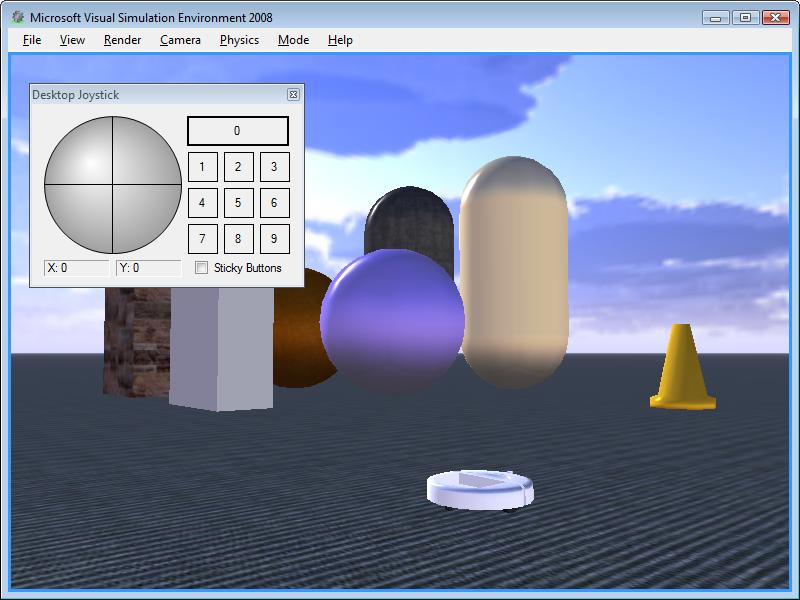The image size is (800, 600).
Task: Open the Camera menu
Action: [180, 40]
